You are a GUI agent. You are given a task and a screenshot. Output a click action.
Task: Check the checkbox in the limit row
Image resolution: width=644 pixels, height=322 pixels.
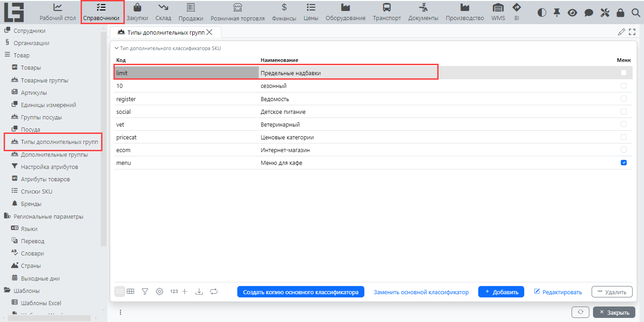coord(624,73)
